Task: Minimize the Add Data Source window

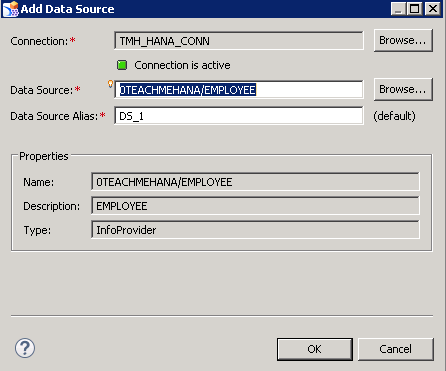Action: [x=398, y=9]
